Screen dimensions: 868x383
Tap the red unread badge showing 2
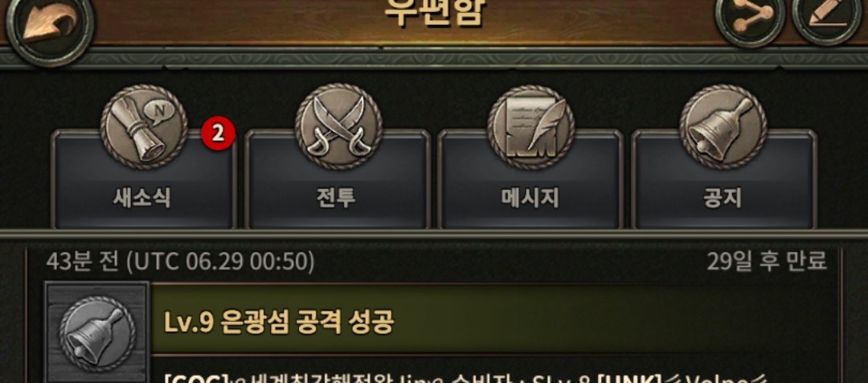tap(218, 134)
